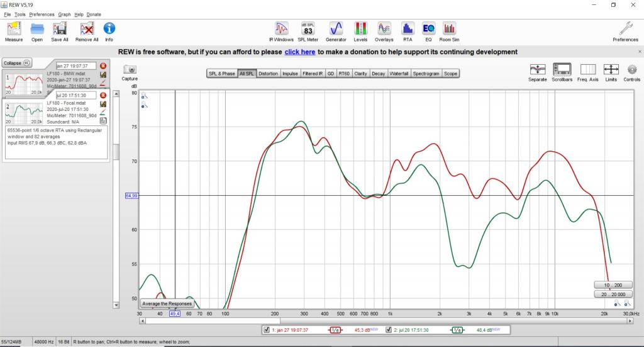Open the Room Sim tool

click(449, 30)
